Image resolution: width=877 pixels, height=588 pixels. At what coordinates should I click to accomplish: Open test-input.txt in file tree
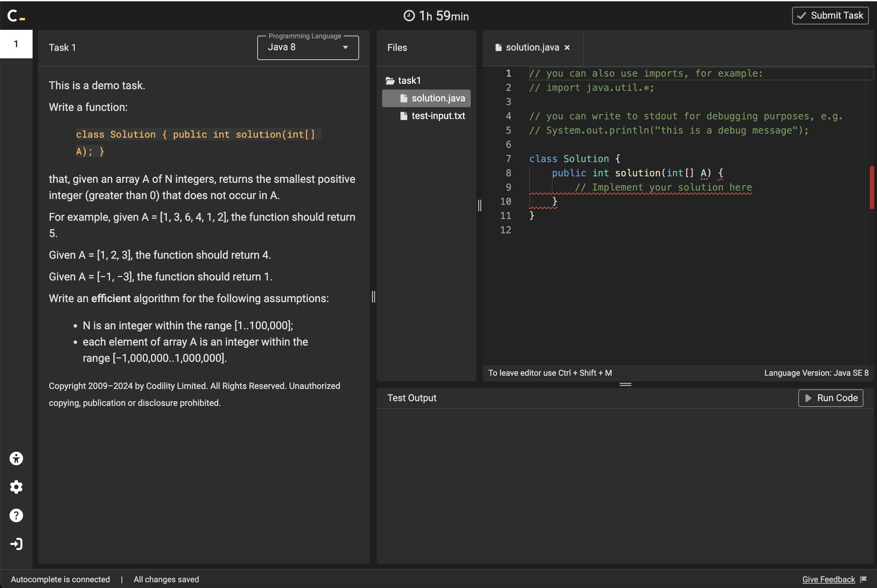(x=437, y=116)
